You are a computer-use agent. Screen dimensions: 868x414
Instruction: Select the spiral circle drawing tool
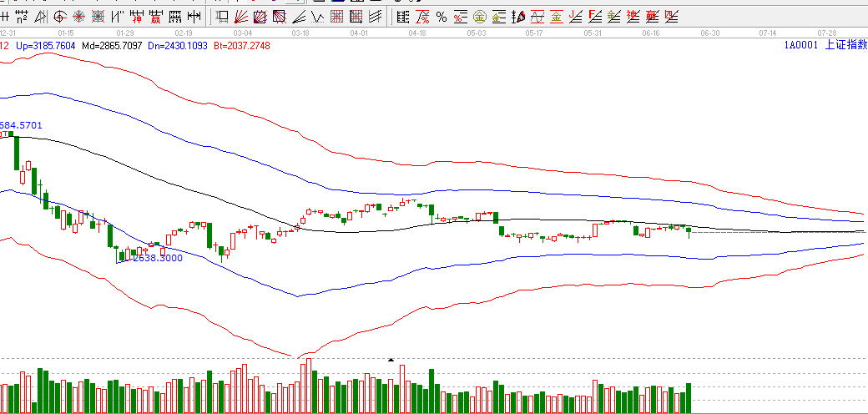60,16
